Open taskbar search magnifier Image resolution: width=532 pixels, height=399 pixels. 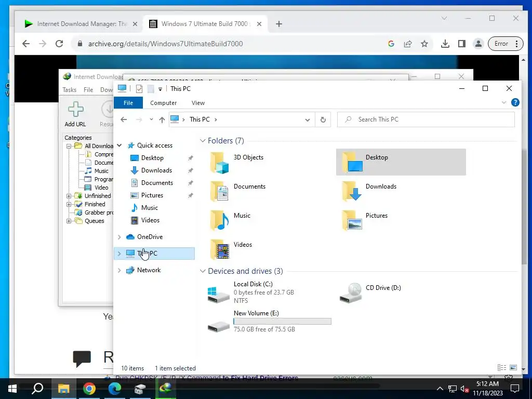tap(37, 389)
